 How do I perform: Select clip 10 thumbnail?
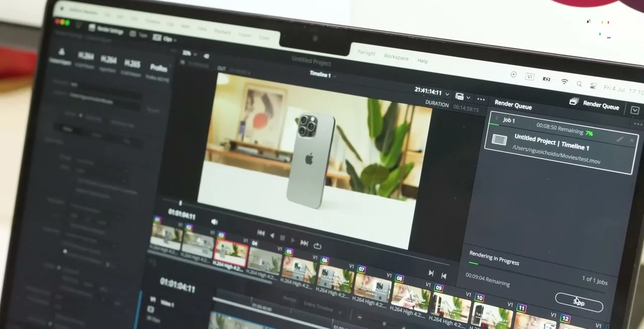(x=491, y=316)
